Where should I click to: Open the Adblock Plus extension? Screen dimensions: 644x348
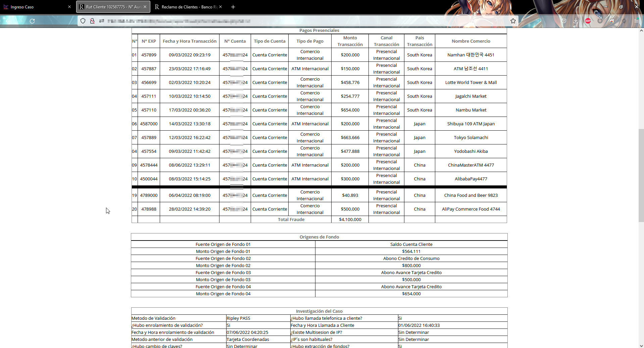(588, 21)
